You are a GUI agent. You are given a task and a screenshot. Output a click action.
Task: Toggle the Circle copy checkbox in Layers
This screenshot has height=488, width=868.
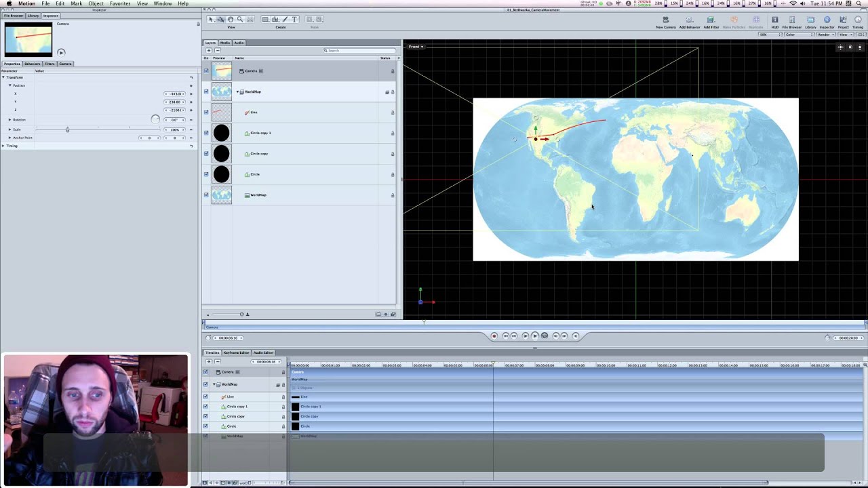[x=206, y=154]
